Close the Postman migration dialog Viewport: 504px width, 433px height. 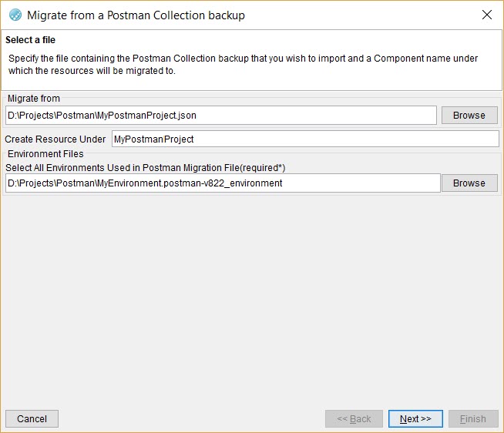(486, 15)
